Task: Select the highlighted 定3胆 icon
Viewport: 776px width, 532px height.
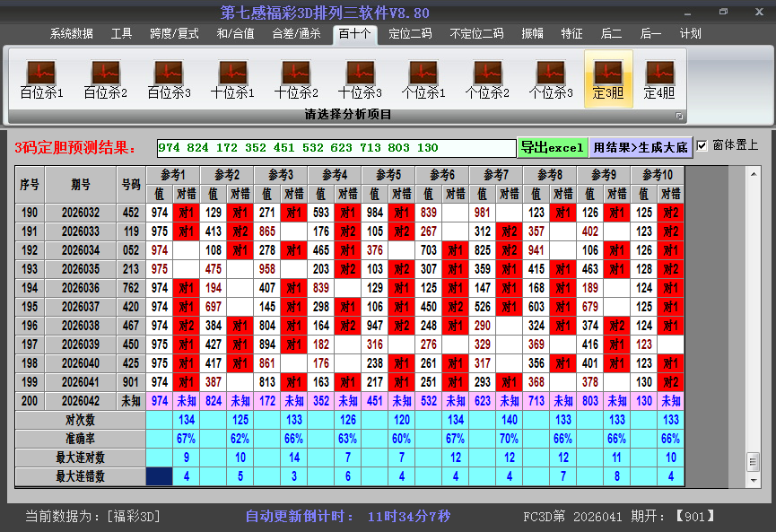Action: [609, 76]
